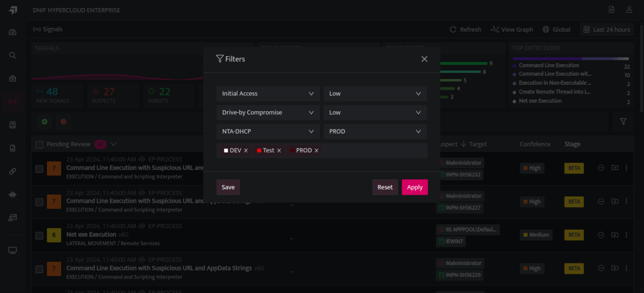This screenshot has height=293, width=644.
Task: Open the PROD dropdown in Filters
Action: click(x=375, y=131)
